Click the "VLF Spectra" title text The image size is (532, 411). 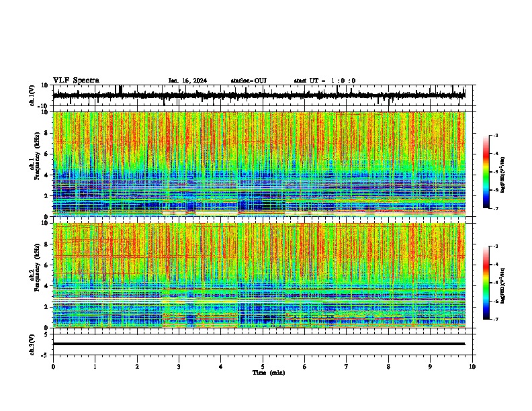[x=76, y=81]
